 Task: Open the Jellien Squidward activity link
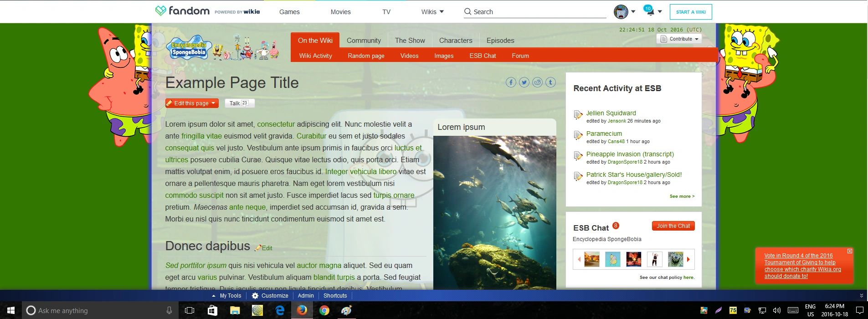[x=611, y=113]
